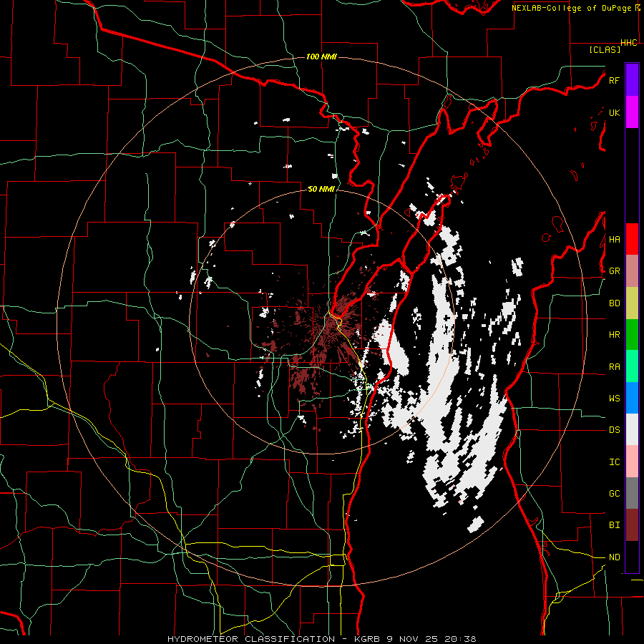Click the KGRB station identifier in caption

[x=369, y=639]
